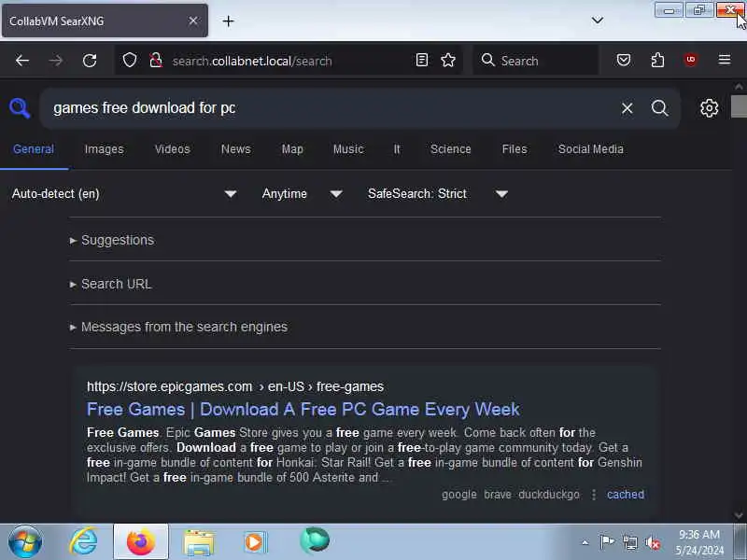Open the SafeSearch: Strict dropdown
Image resolution: width=747 pixels, height=560 pixels.
pyautogui.click(x=438, y=194)
